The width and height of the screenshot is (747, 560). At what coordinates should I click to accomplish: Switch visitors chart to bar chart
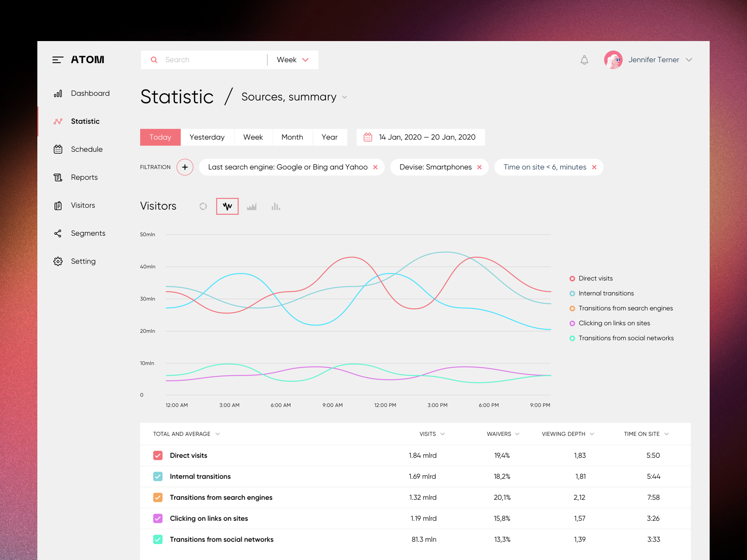coord(275,206)
